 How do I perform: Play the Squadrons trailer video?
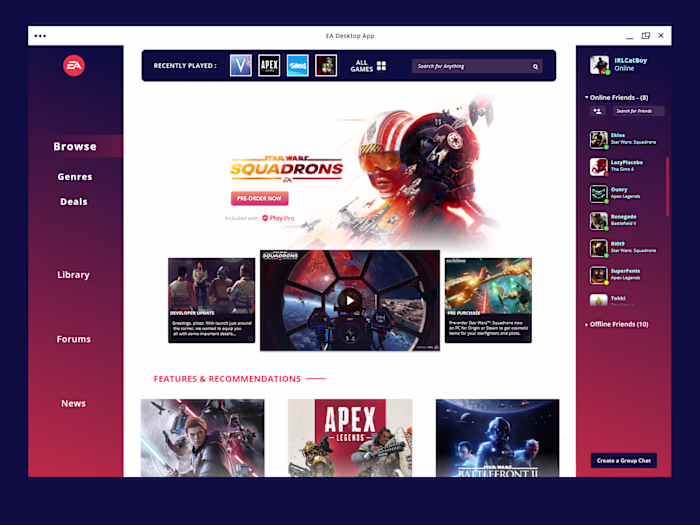(350, 300)
